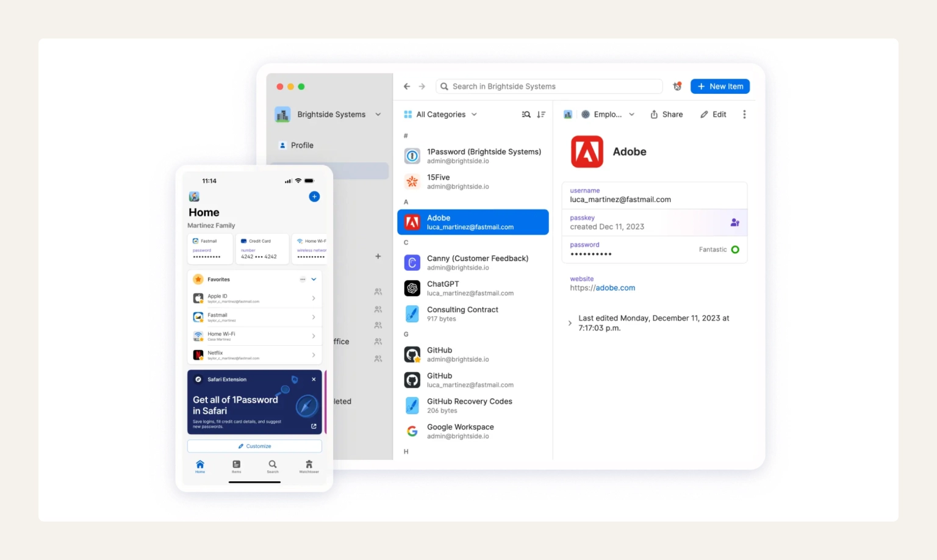The height and width of the screenshot is (560, 937).
Task: Click the username luca_martinez@fastmail.com field
Action: click(x=654, y=196)
